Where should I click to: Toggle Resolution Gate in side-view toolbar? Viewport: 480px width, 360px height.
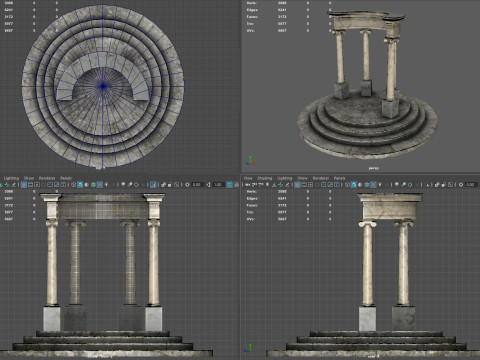[310, 184]
